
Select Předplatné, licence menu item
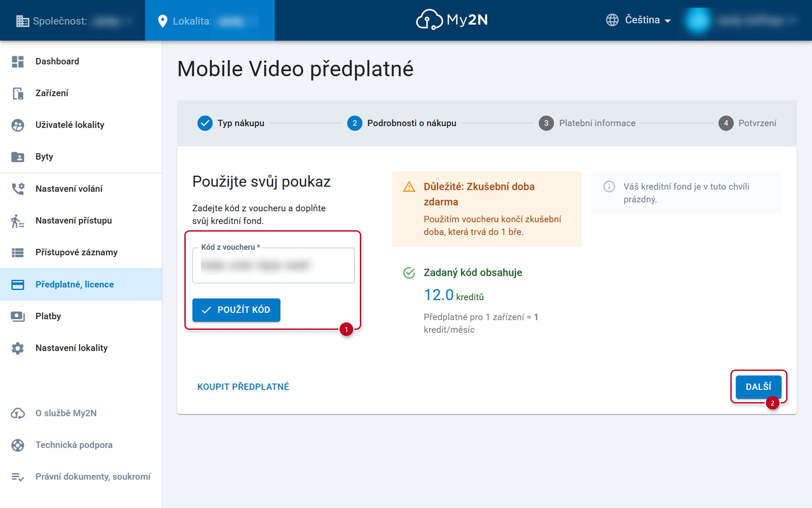point(81,284)
